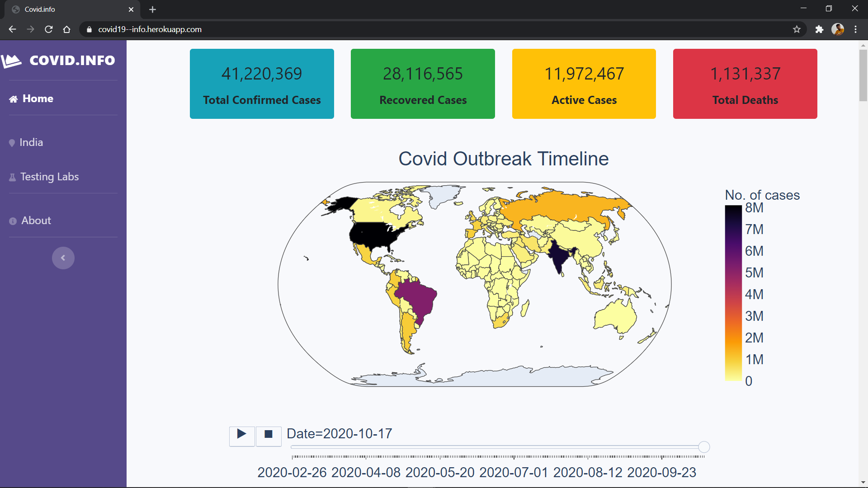Reload the page

coord(49,29)
